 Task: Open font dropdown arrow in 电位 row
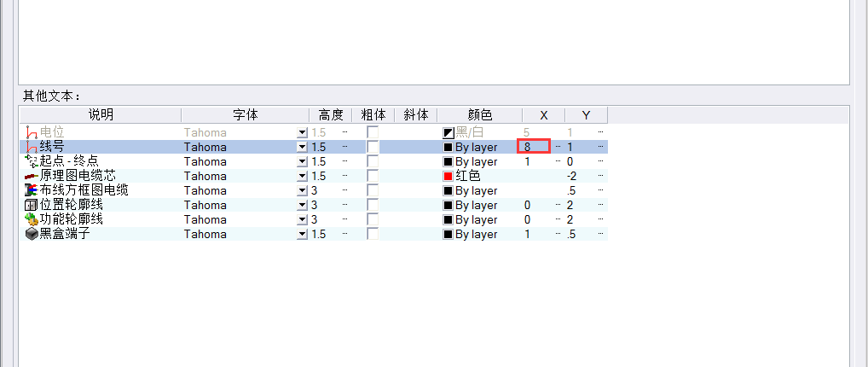[x=302, y=132]
